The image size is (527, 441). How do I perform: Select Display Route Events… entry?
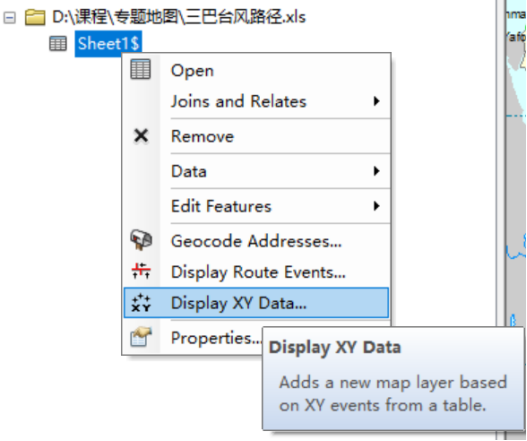click(x=256, y=272)
